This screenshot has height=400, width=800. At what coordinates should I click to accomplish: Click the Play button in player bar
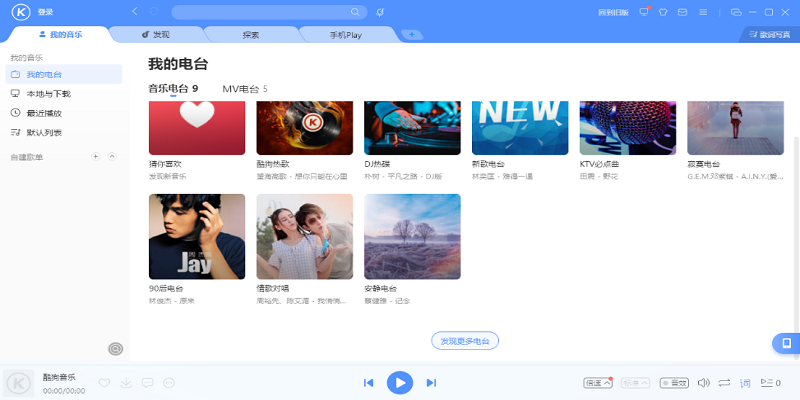coord(399,382)
